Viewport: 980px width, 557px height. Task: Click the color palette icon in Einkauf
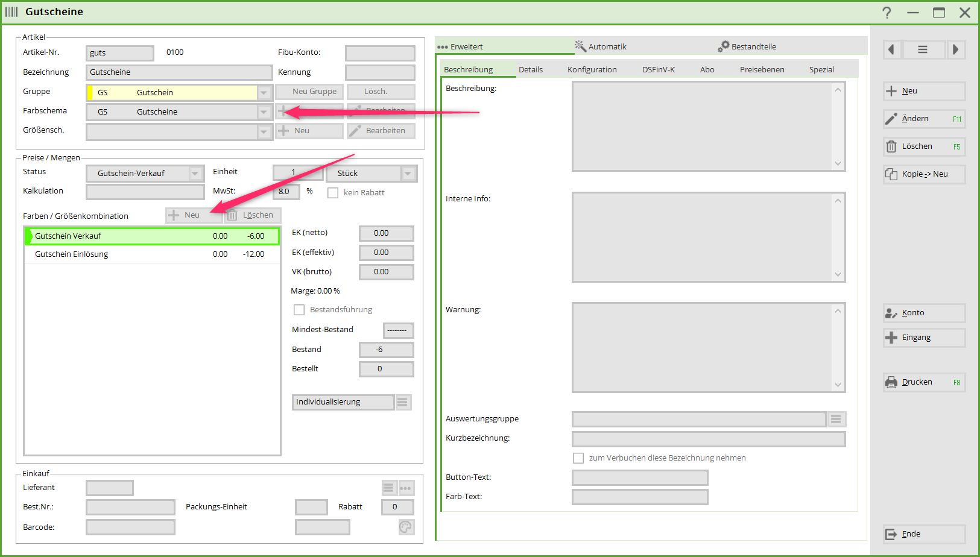(x=406, y=527)
